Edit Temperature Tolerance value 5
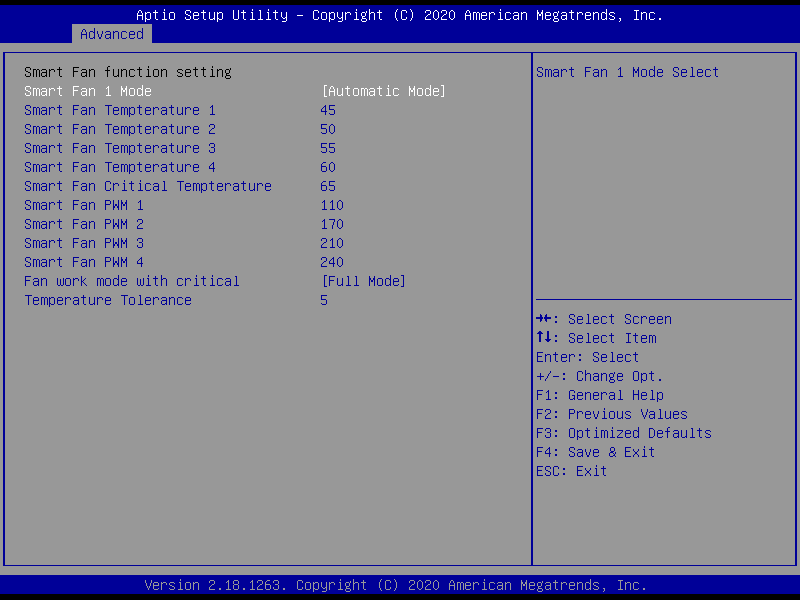The image size is (800, 600). point(324,301)
